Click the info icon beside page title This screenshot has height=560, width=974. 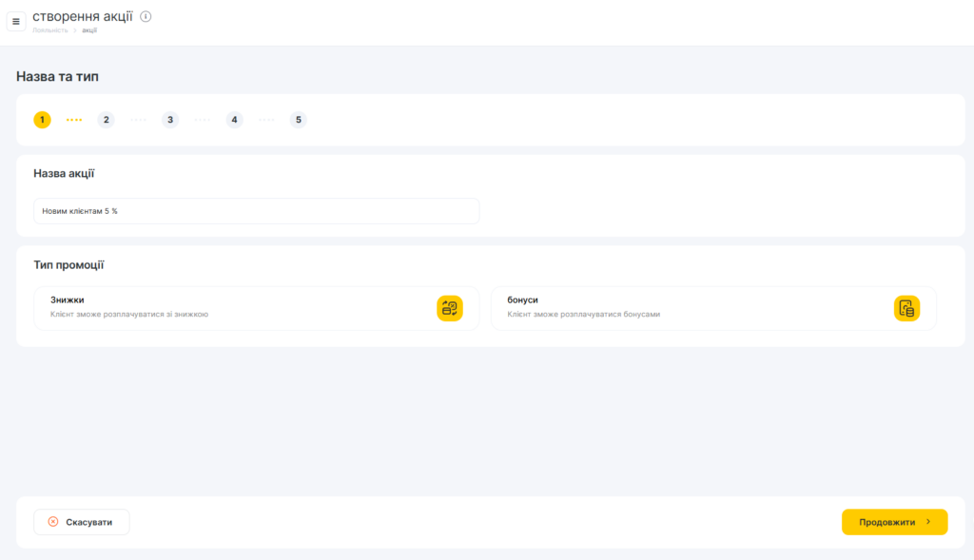pos(146,16)
